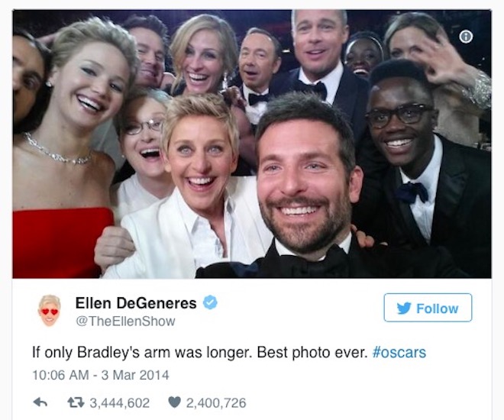Like the tweet with the heart icon
The image size is (504, 420).
click(x=175, y=402)
